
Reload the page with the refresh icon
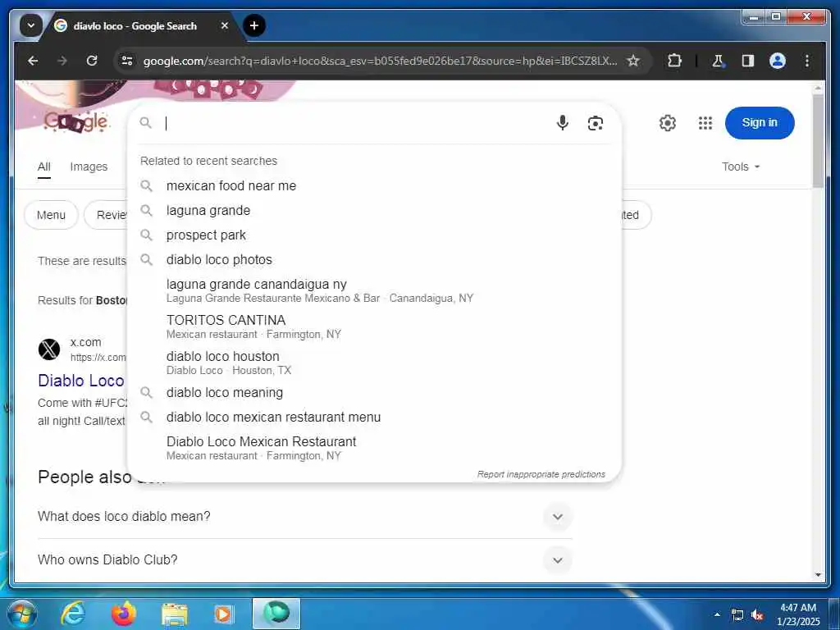[x=92, y=61]
